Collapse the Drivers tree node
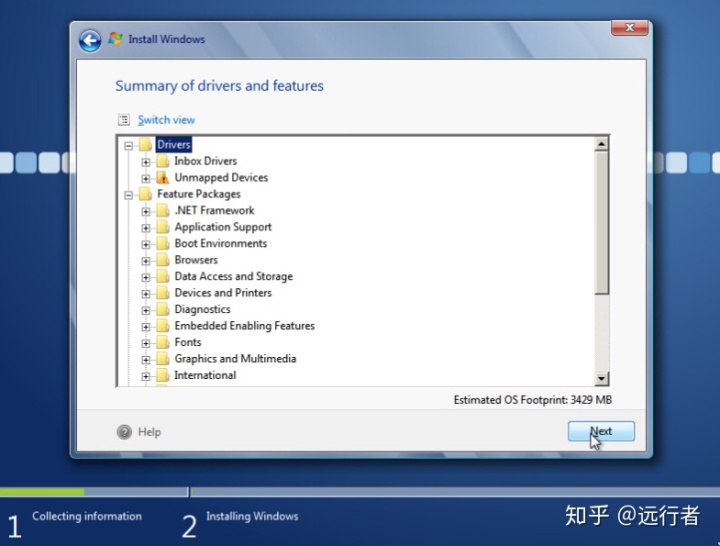Screen dimensions: 720x546 [129, 146]
